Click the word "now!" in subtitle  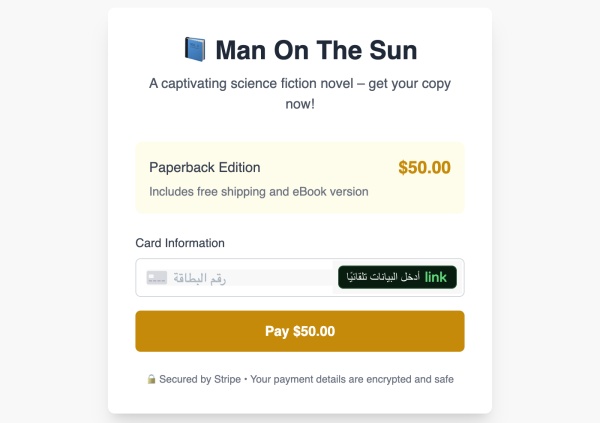tap(300, 104)
